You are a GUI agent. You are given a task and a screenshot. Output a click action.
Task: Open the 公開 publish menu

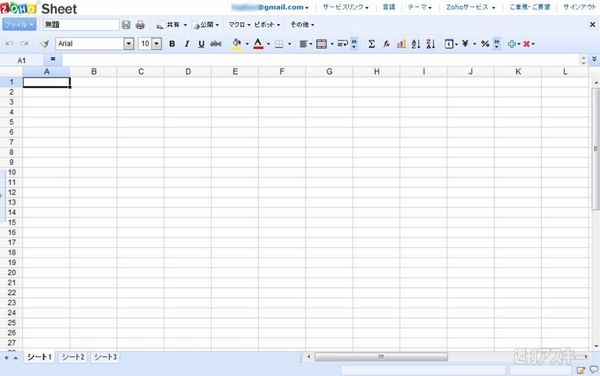[x=206, y=25]
